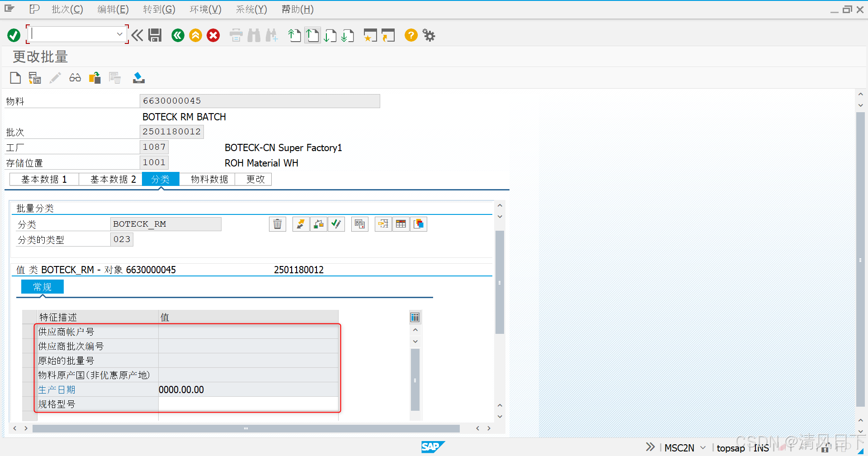
Task: Select the 分类 tab
Action: point(160,179)
